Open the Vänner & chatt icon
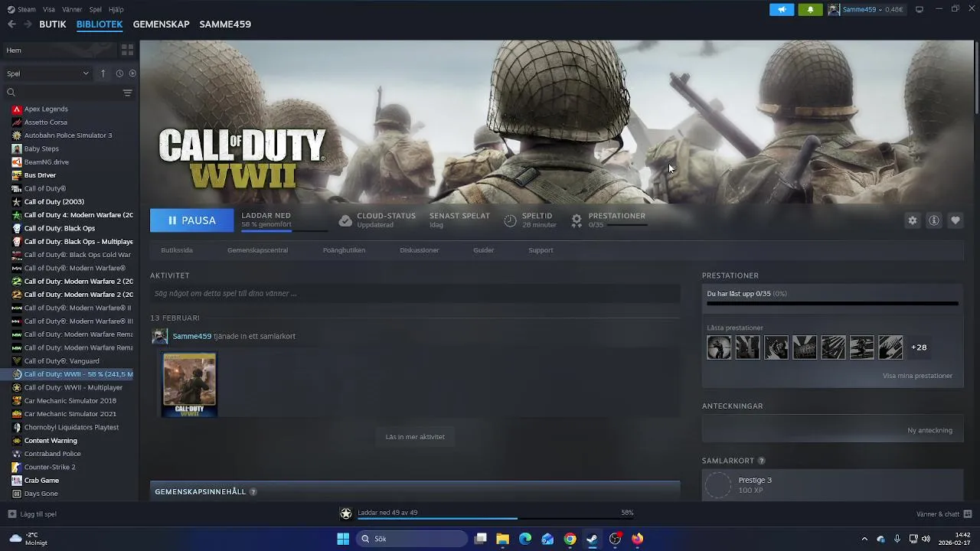The width and height of the screenshot is (980, 551). coord(968,514)
